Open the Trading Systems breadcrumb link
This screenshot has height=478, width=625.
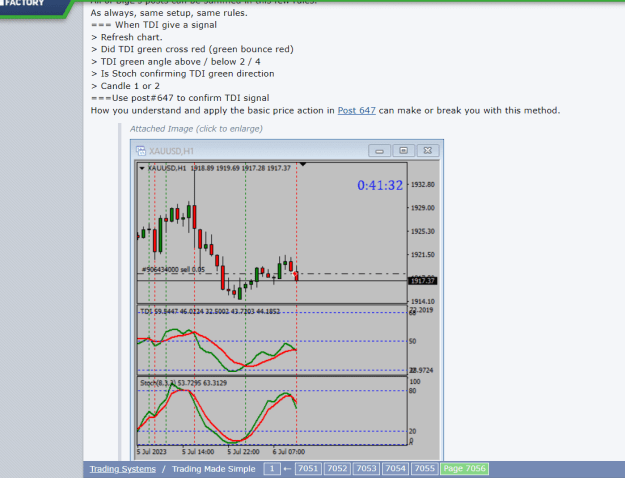tap(122, 469)
